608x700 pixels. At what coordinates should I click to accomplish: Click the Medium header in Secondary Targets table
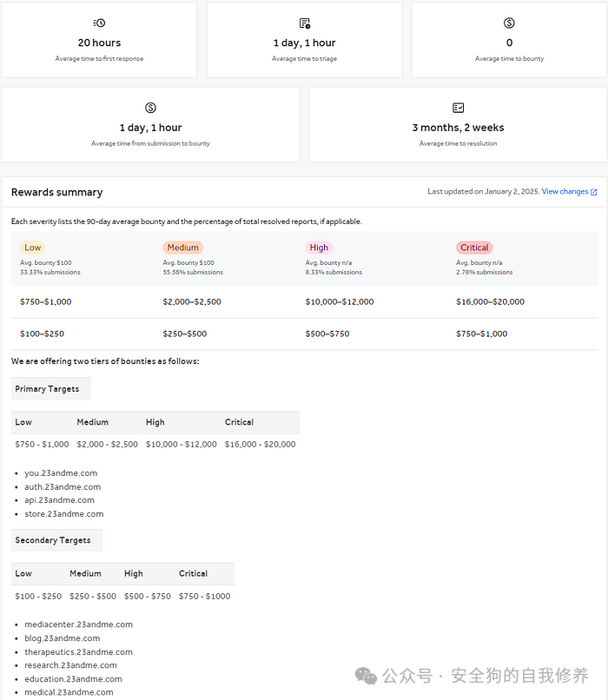pos(85,574)
